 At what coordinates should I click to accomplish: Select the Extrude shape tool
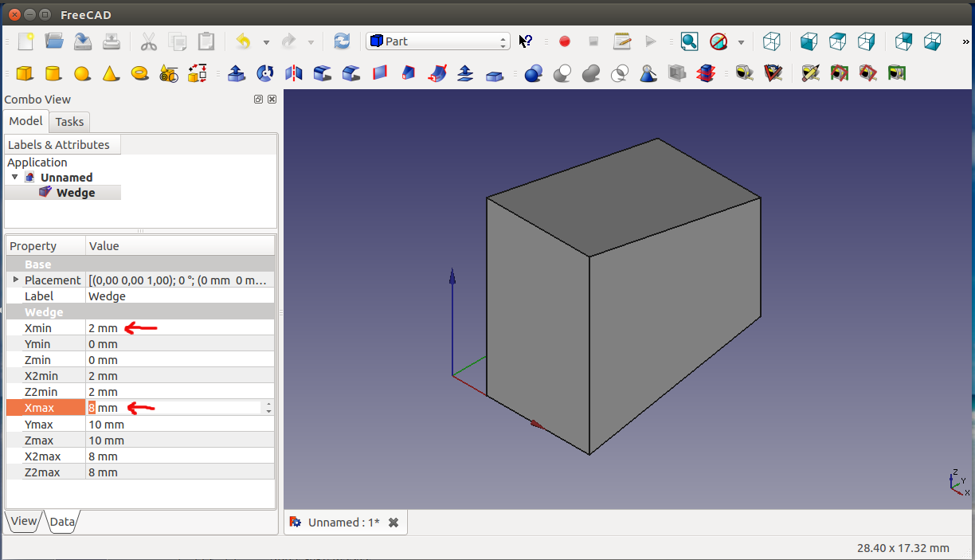tap(236, 74)
